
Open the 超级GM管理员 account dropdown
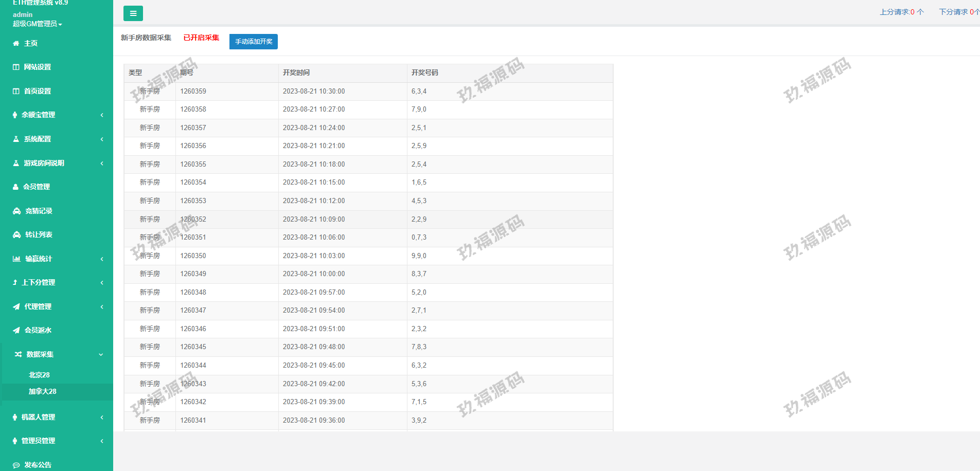coord(37,24)
